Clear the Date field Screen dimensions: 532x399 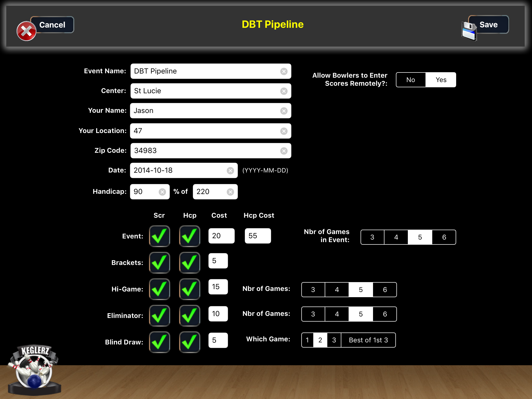(230, 170)
